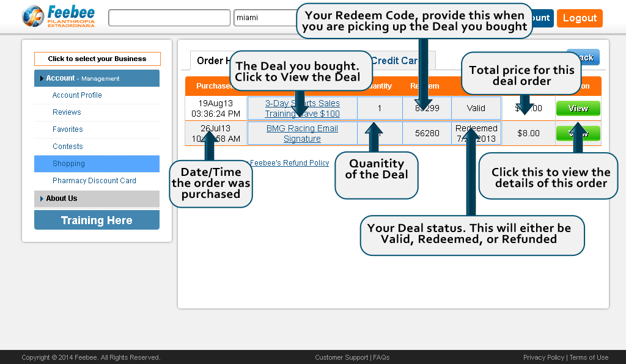
Task: Open Contests sidebar item
Action: tap(67, 147)
